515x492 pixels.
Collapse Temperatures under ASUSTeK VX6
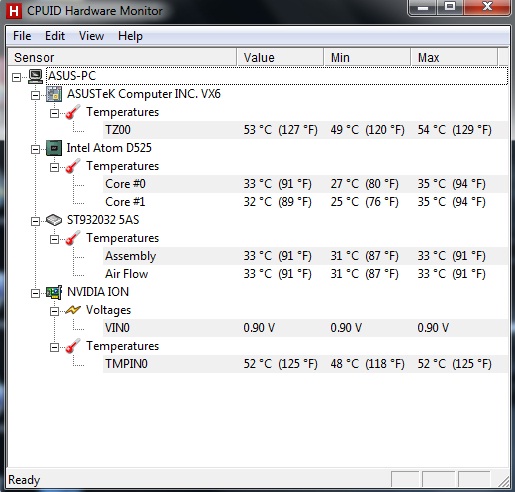click(54, 114)
